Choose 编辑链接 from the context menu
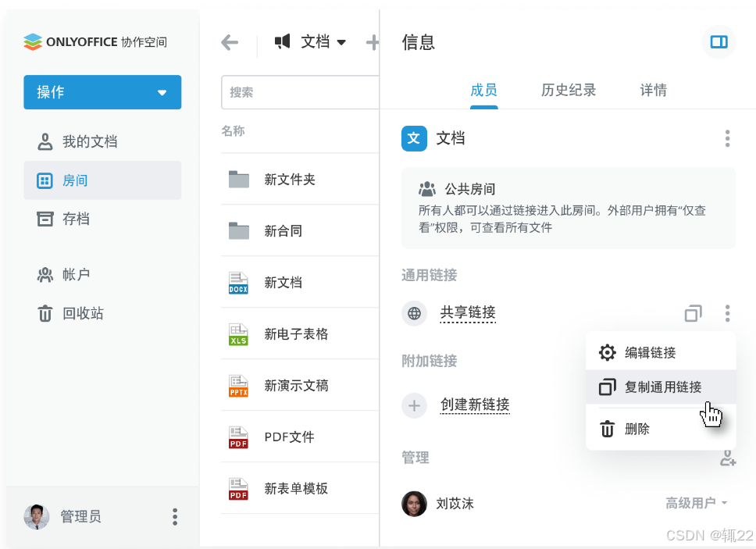The image size is (756, 549). tap(661, 353)
